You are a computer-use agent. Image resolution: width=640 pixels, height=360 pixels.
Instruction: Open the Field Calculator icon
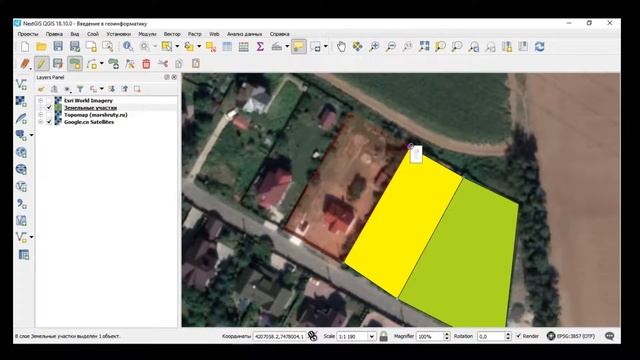click(244, 47)
